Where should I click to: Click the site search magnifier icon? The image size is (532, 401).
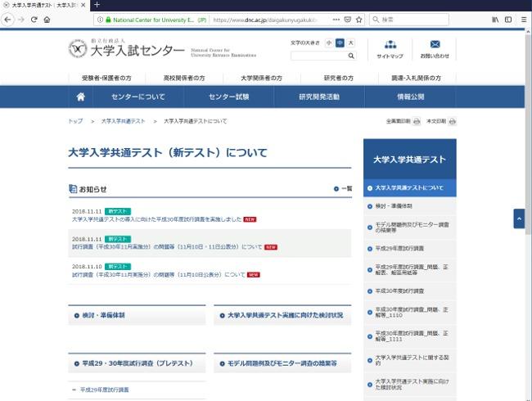pos(351,56)
